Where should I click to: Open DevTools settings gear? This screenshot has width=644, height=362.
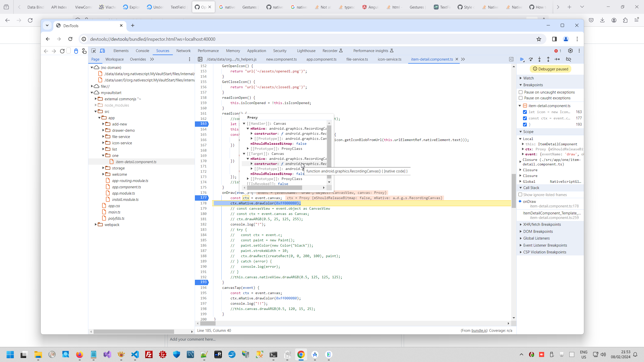(570, 51)
